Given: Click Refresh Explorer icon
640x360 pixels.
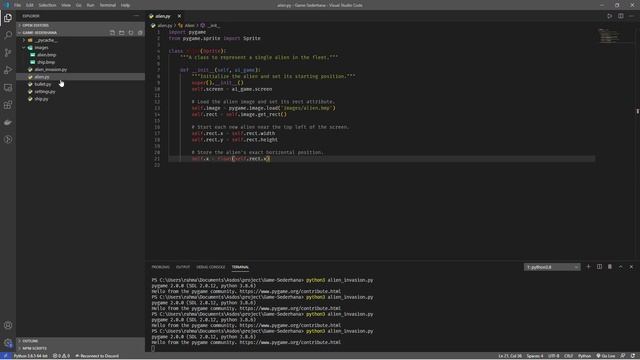Looking at the screenshot, I should coord(131,33).
